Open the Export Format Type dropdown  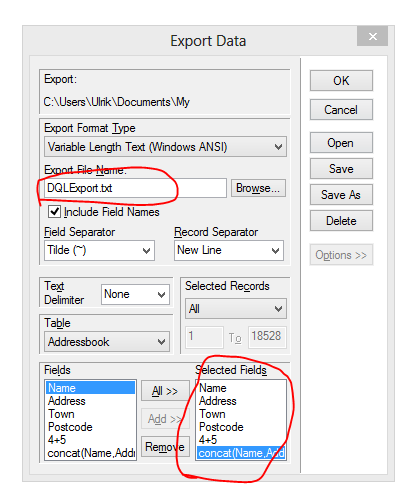(165, 147)
